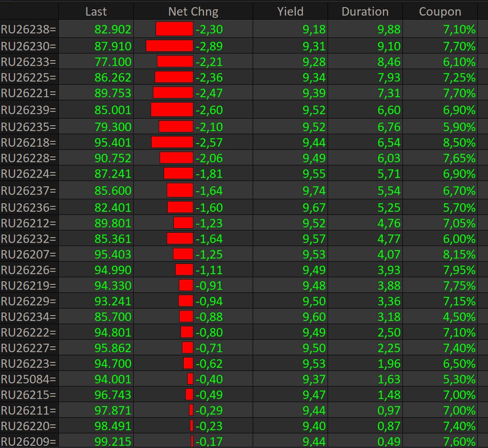Select the RU26221= instrument row label
This screenshot has height=448, width=488.
[x=29, y=93]
